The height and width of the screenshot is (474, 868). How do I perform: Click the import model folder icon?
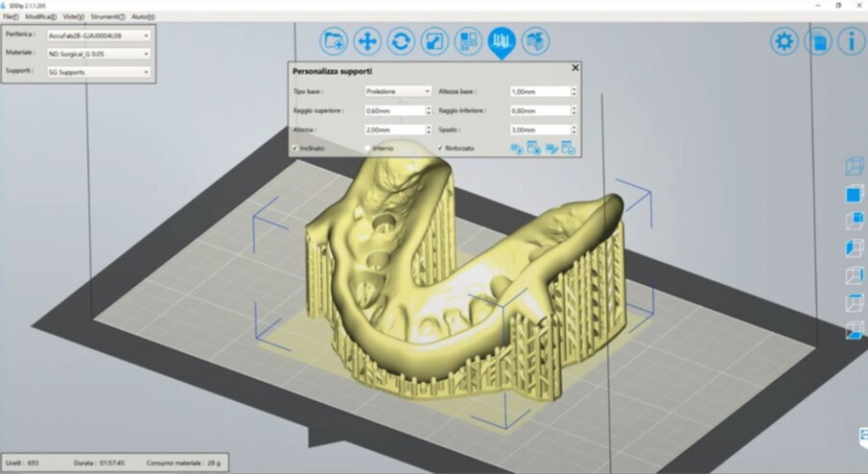point(335,41)
